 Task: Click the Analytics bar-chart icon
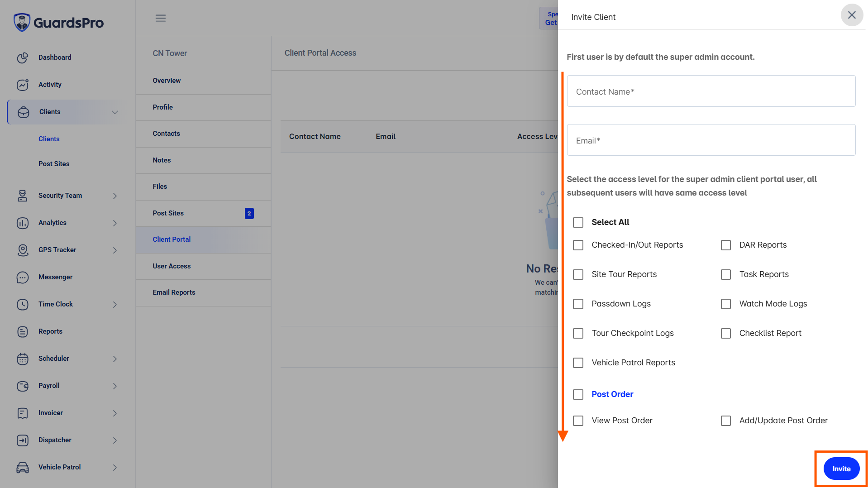23,223
